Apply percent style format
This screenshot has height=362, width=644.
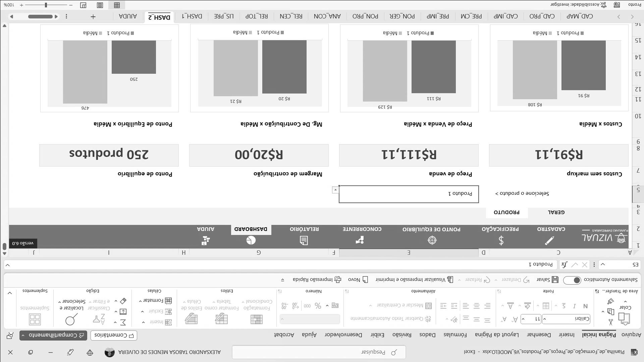coord(318,306)
